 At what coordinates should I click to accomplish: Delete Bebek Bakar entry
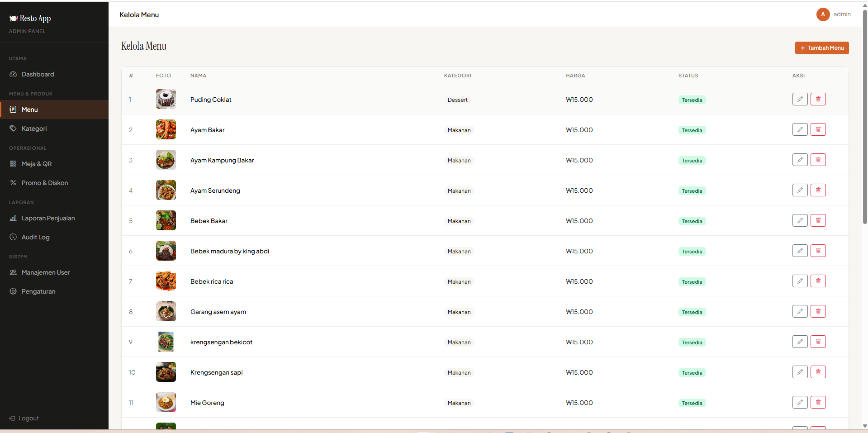[818, 220]
